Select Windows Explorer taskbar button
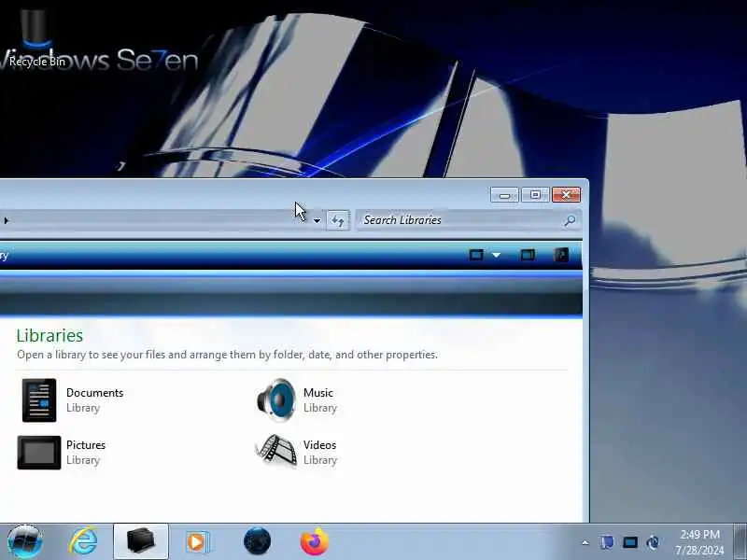This screenshot has height=560, width=747. pos(141,541)
